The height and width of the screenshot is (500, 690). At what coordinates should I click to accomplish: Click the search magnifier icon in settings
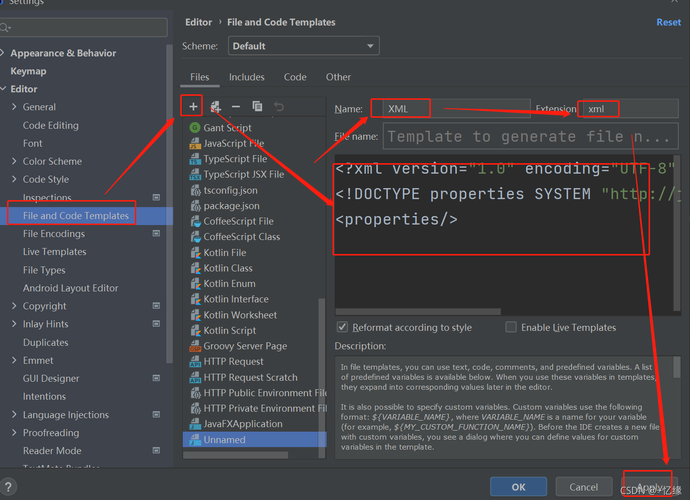pyautogui.click(x=5, y=28)
